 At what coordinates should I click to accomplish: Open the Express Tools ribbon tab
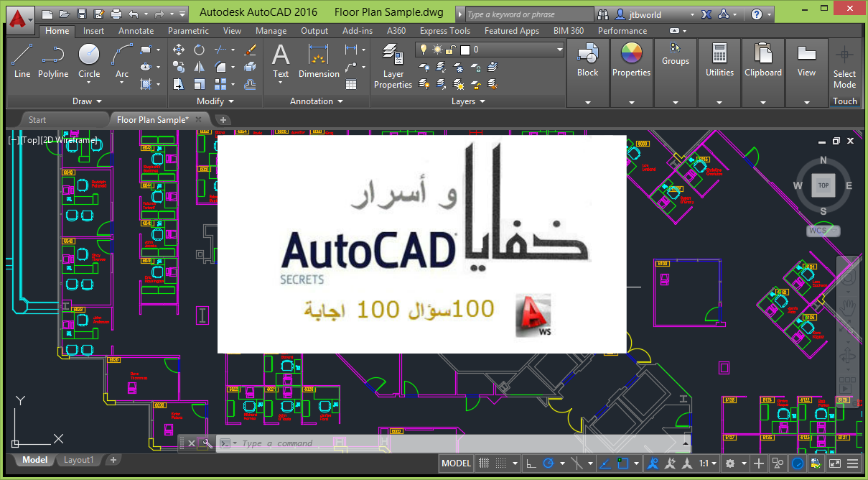[445, 31]
